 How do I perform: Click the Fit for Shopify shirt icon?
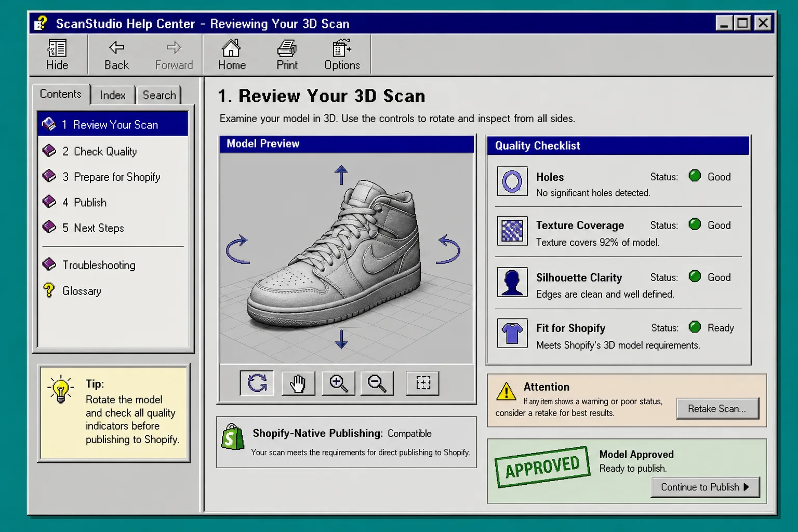512,333
